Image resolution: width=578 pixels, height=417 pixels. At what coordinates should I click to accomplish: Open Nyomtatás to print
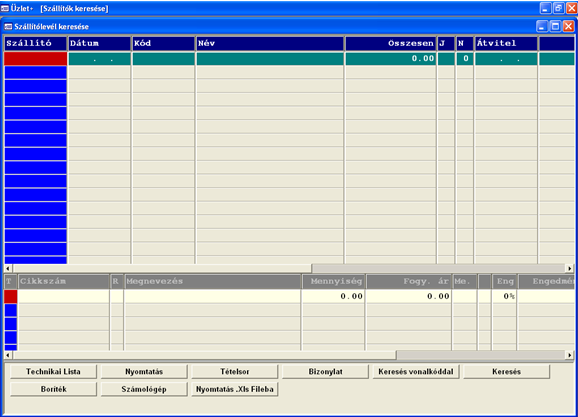[144, 371]
